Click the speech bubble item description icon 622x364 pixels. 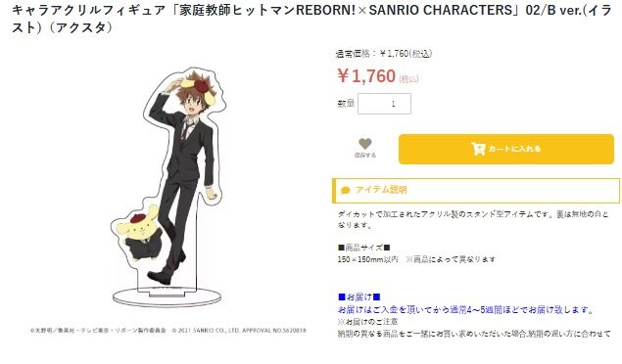[346, 190]
